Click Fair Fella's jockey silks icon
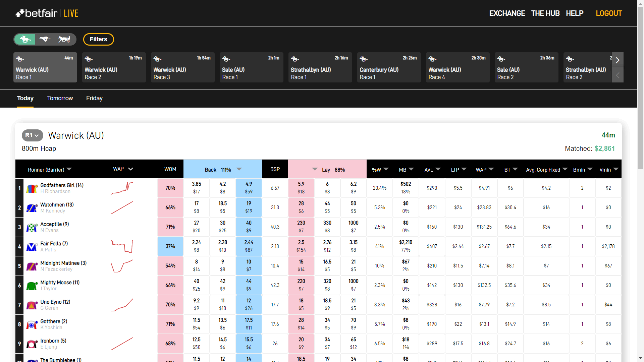The height and width of the screenshot is (362, 644). pos(32,246)
